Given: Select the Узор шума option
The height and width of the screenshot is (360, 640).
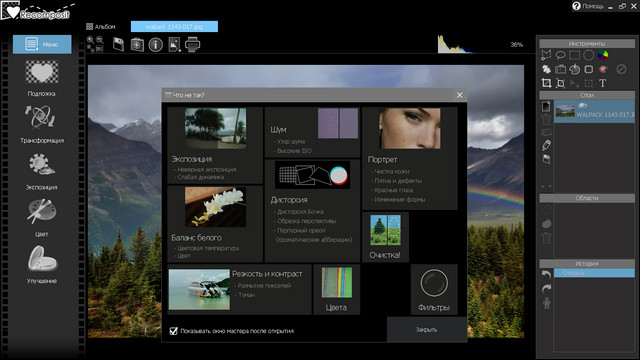Looking at the screenshot, I should tap(291, 141).
